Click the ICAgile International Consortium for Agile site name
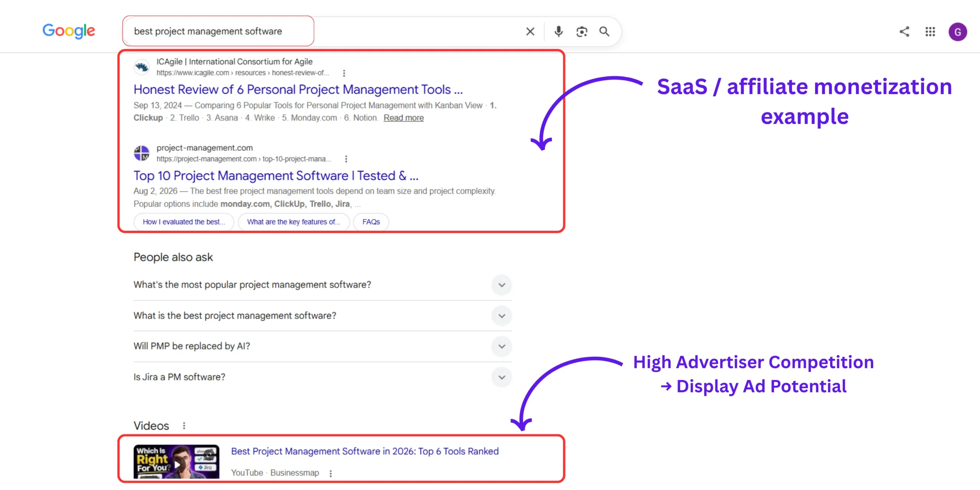980x490 pixels. (234, 62)
